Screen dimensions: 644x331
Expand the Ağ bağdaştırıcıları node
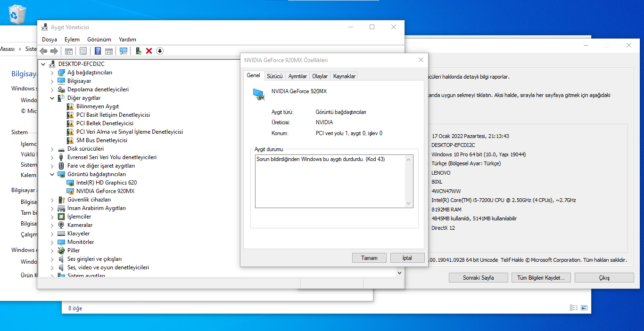coord(52,73)
